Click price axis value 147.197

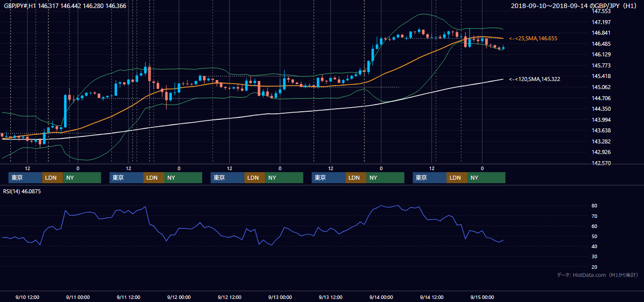click(601, 22)
